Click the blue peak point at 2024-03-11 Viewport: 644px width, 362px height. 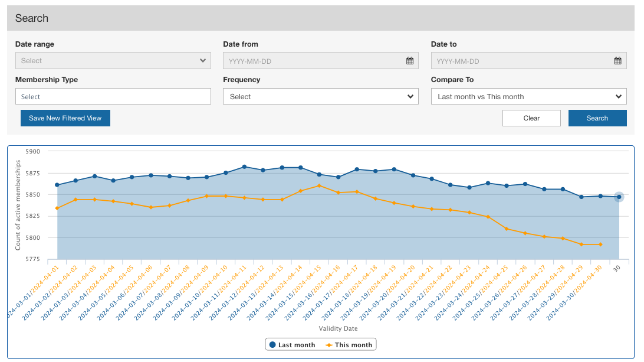(x=244, y=167)
